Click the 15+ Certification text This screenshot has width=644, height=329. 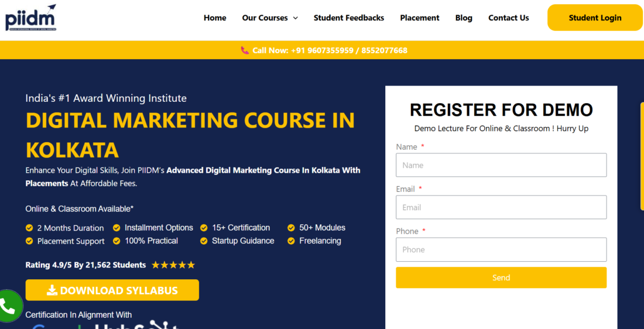[x=241, y=228]
